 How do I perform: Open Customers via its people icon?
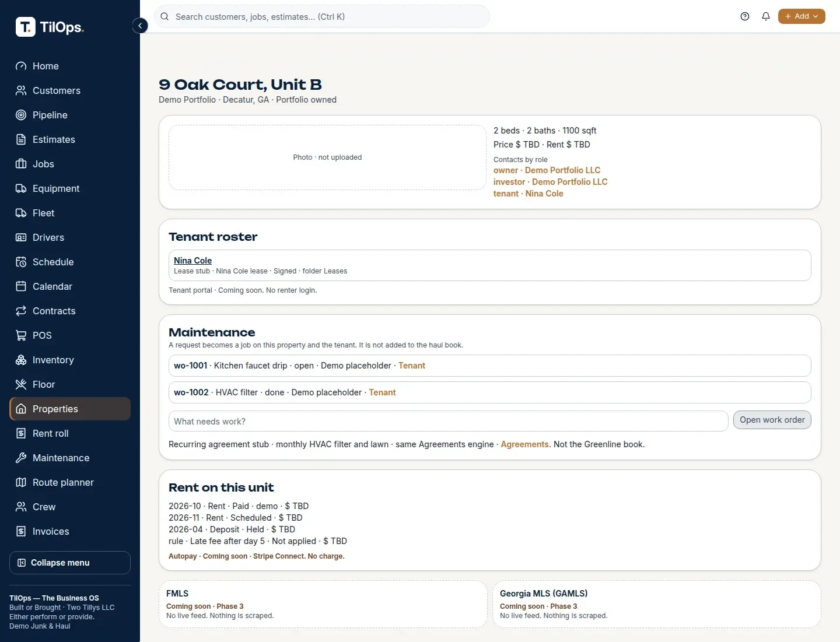(x=21, y=90)
